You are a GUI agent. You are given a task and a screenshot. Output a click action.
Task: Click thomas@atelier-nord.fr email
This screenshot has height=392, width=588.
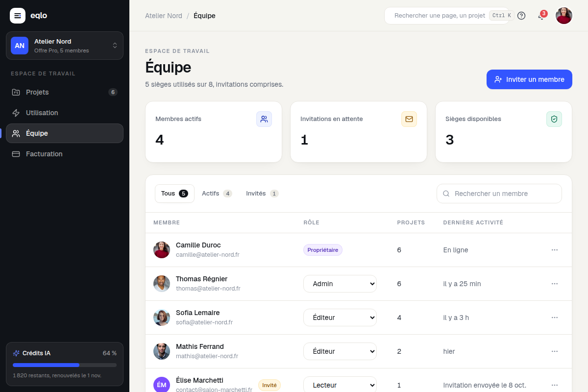(208, 289)
